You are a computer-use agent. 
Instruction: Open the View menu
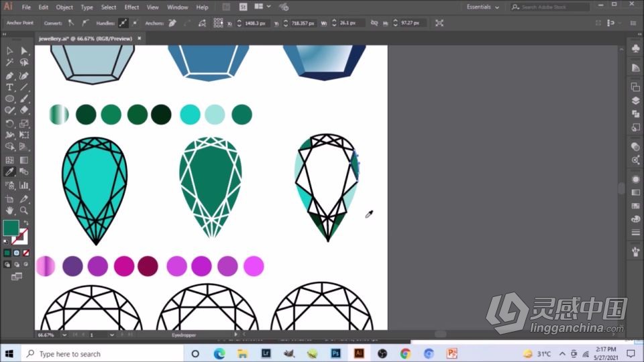(x=152, y=7)
